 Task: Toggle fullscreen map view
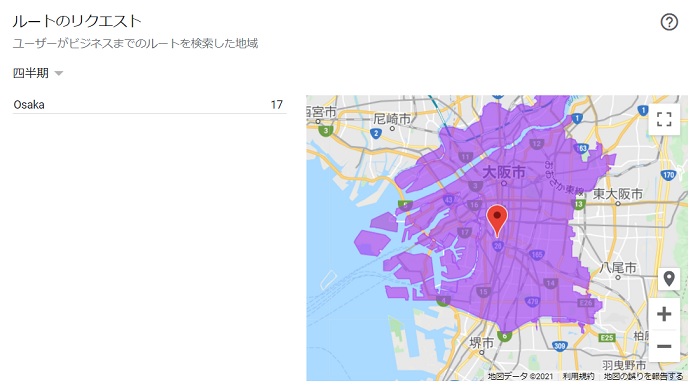pyautogui.click(x=664, y=119)
